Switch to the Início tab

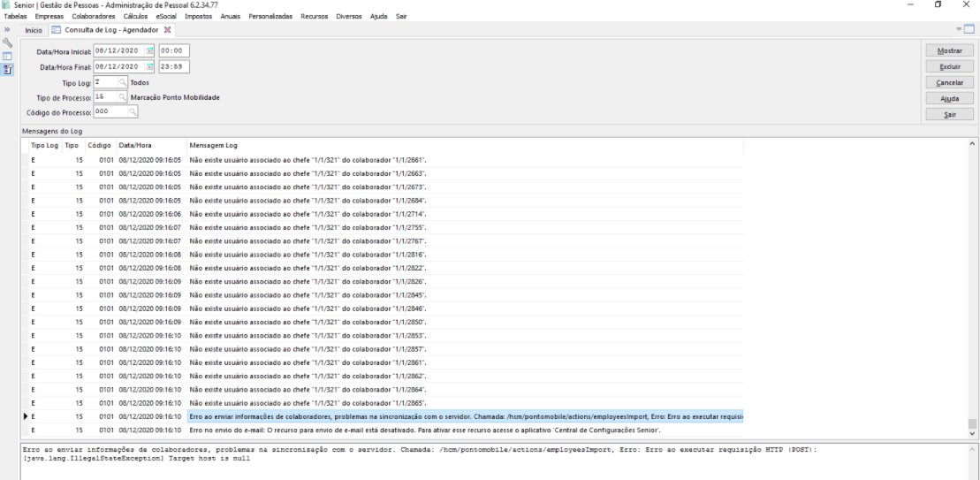34,30
